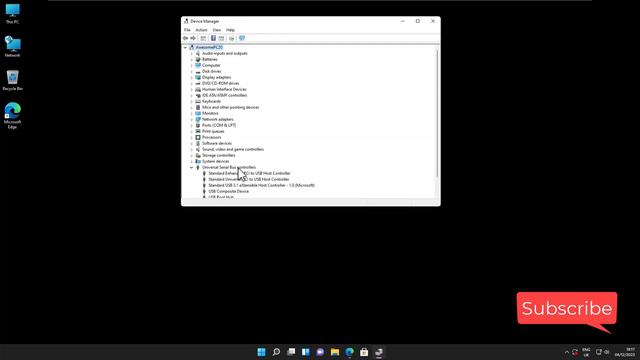Open the Windows Start menu
The height and width of the screenshot is (360, 640).
262,352
